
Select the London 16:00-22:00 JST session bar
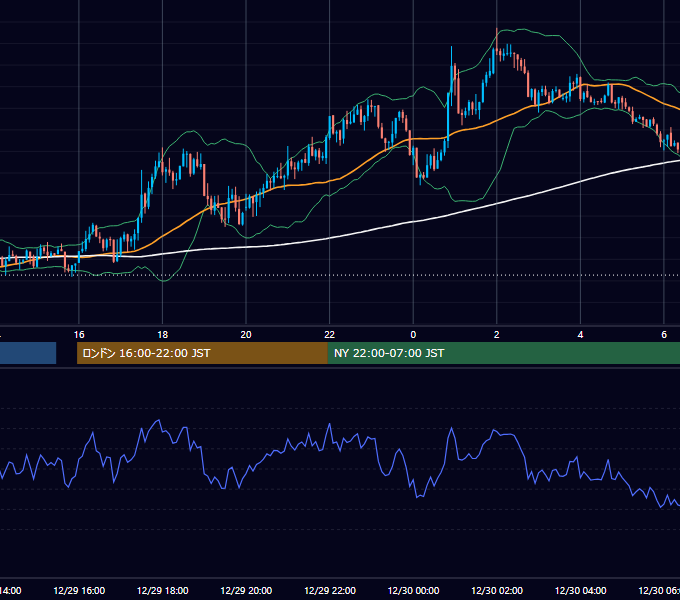(202, 353)
